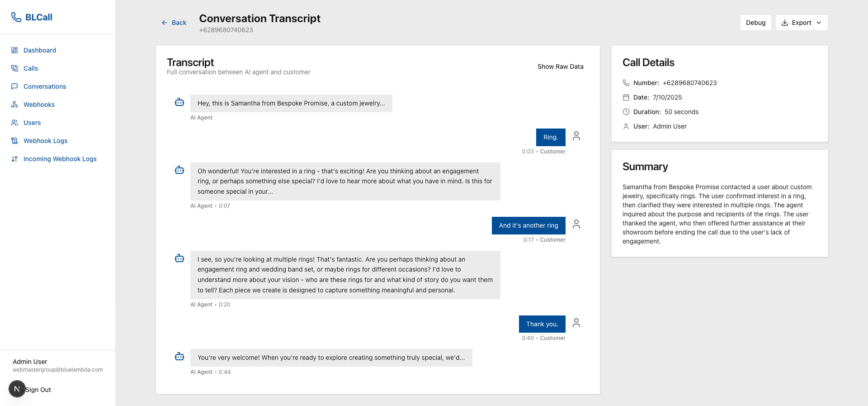Go to Webhook Logs page
This screenshot has height=406, width=868.
[x=45, y=141]
